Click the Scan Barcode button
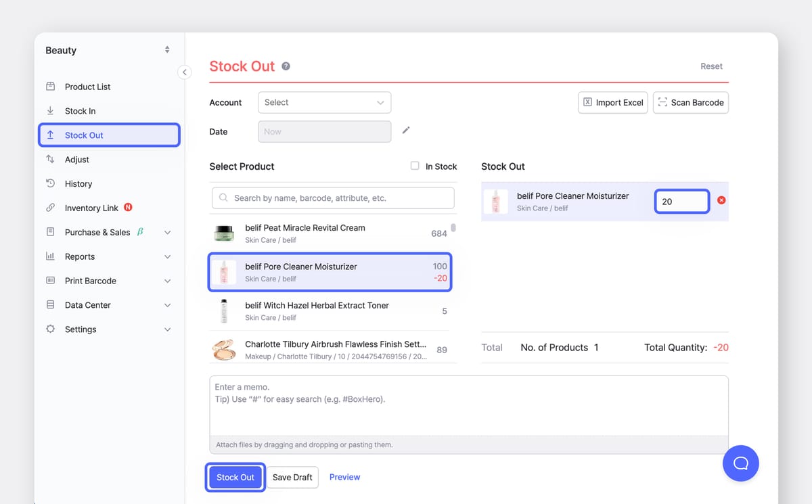This screenshot has height=504, width=812. (x=690, y=103)
